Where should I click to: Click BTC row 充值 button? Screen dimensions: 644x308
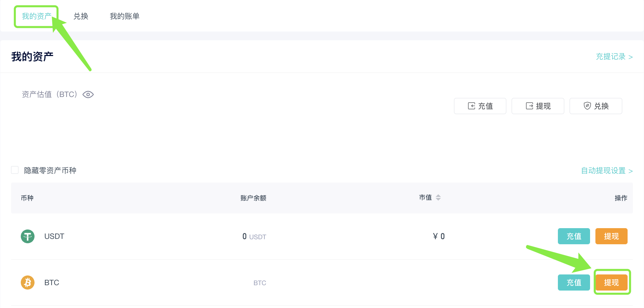point(574,283)
